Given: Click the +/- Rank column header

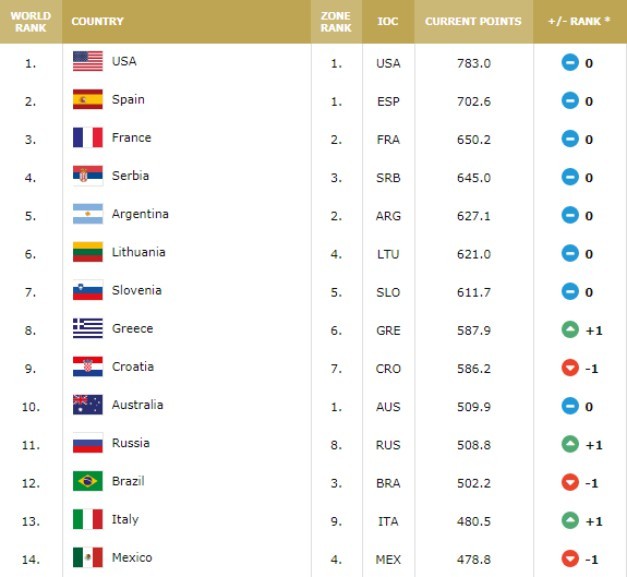Looking at the screenshot, I should click(x=580, y=22).
